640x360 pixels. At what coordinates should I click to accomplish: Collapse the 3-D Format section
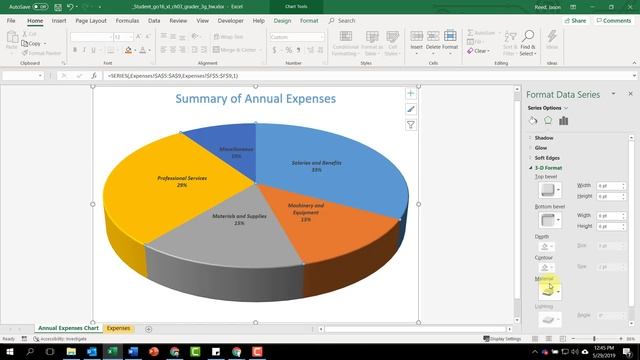tap(548, 168)
